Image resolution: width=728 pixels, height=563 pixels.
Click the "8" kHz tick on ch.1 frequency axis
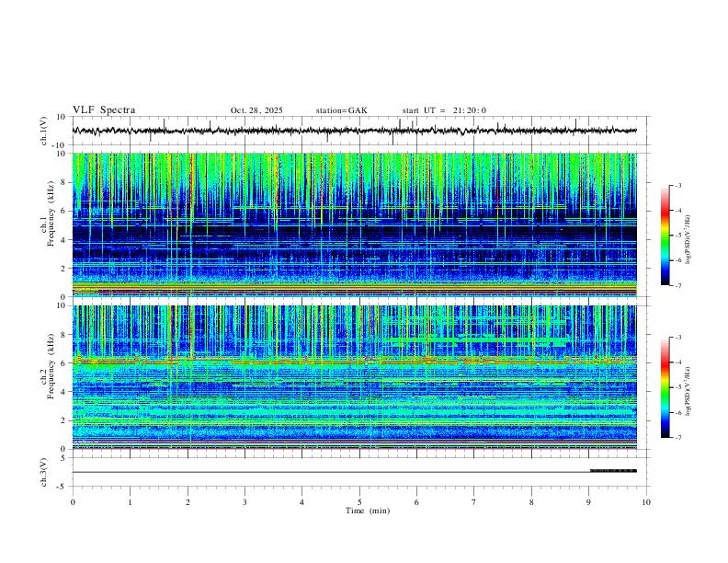click(64, 182)
